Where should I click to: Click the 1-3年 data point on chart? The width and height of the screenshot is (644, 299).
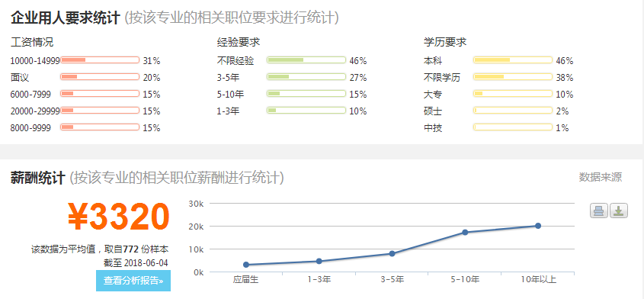tap(319, 261)
